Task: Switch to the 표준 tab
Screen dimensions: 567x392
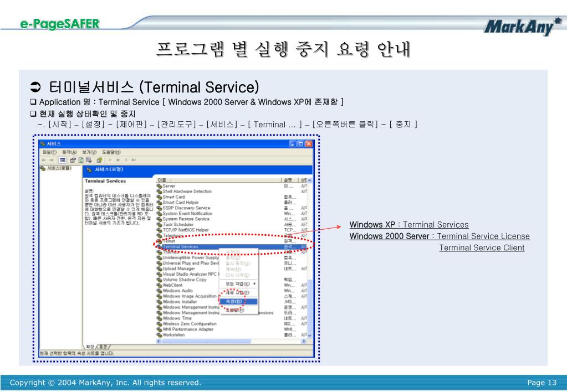Action: tap(103, 347)
